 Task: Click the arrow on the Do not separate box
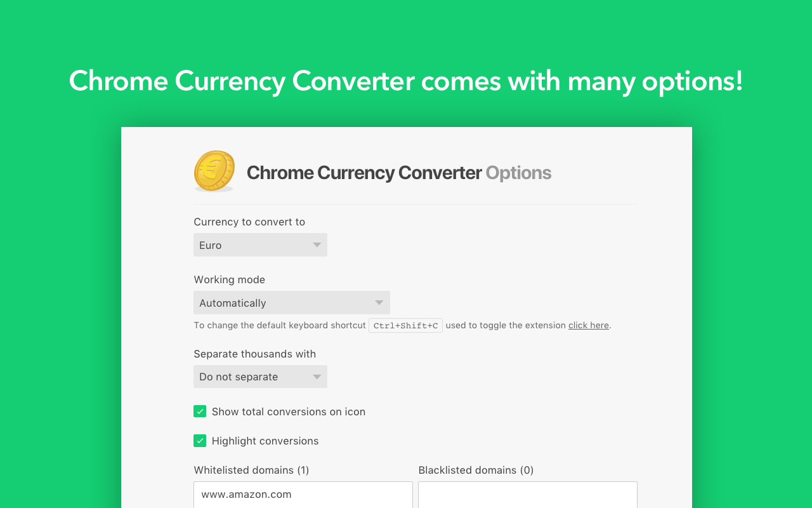(x=317, y=377)
